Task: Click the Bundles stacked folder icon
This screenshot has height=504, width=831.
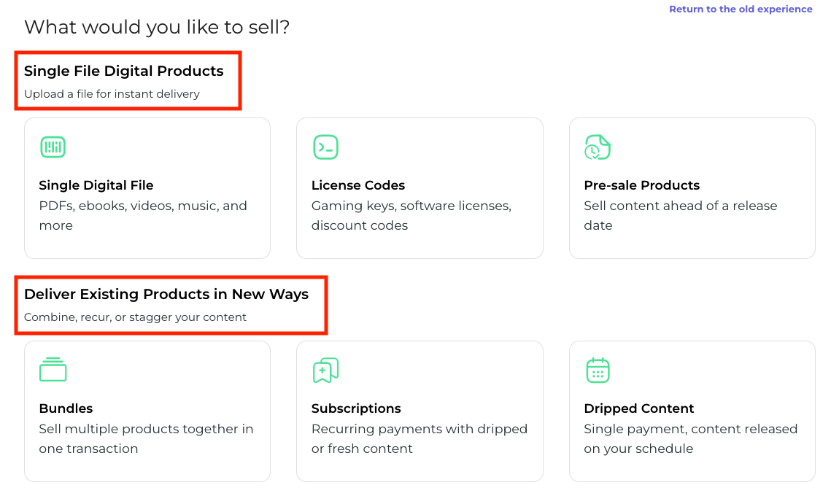Action: coord(53,370)
